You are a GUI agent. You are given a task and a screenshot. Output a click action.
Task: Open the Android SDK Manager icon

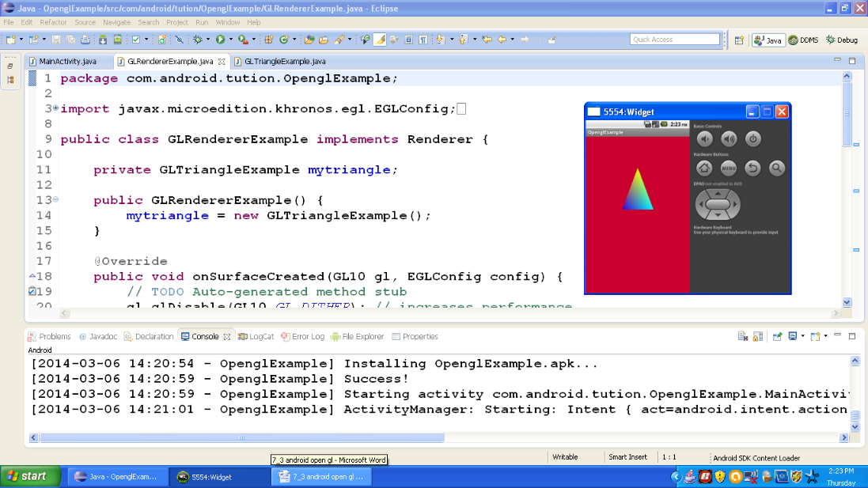pos(103,40)
